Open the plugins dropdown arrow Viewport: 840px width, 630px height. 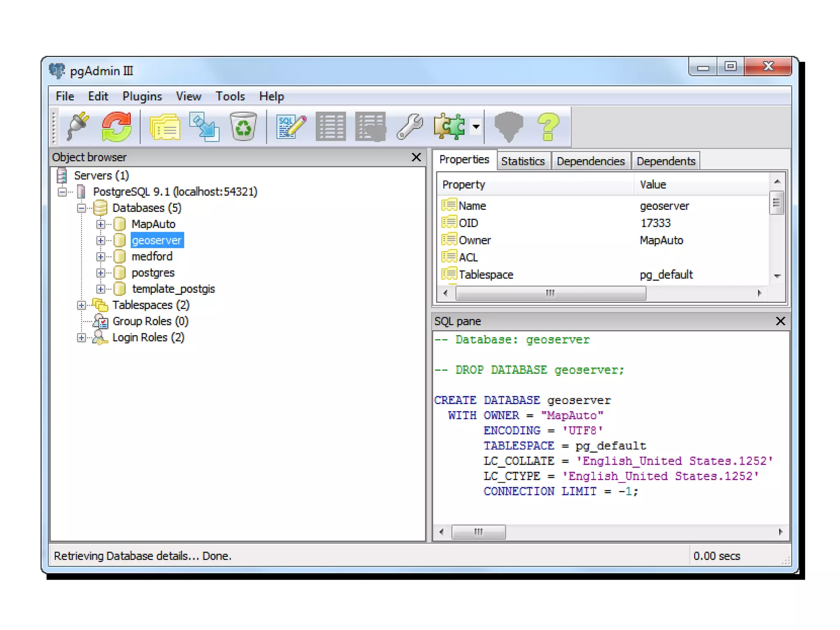[476, 126]
